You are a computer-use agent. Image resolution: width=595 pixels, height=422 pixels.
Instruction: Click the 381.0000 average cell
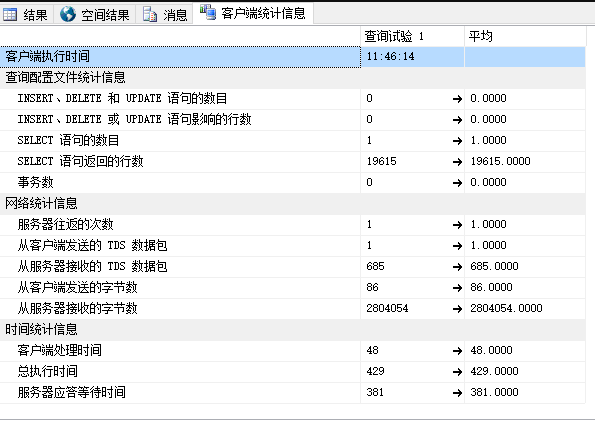tap(525, 392)
